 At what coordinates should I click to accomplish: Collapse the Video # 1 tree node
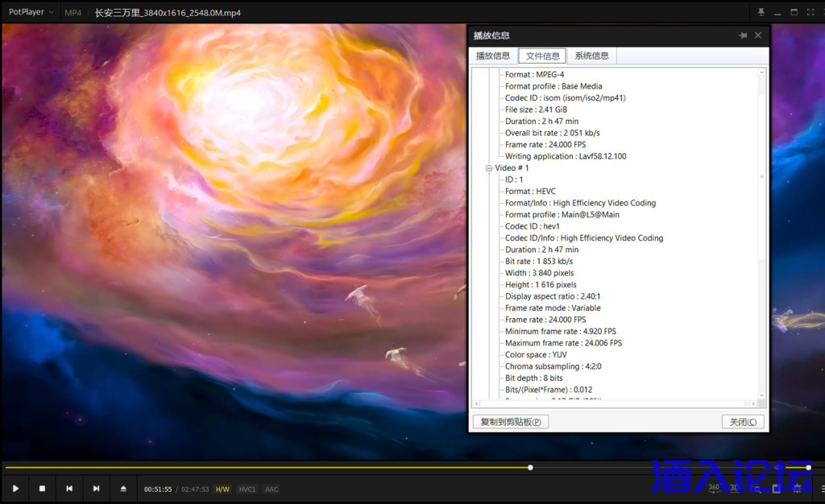pyautogui.click(x=489, y=168)
